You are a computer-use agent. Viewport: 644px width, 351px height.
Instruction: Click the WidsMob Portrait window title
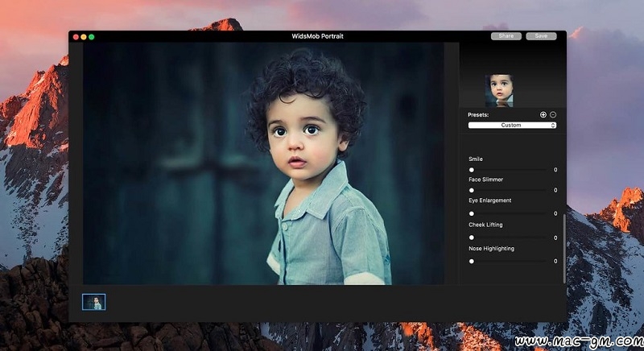click(x=317, y=36)
